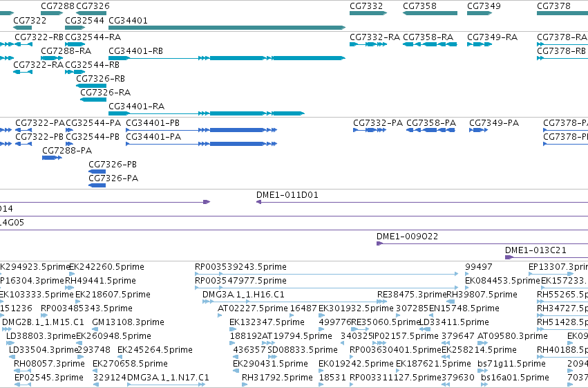
Task: Click the CG7322 gene feature
Action: tap(23, 28)
